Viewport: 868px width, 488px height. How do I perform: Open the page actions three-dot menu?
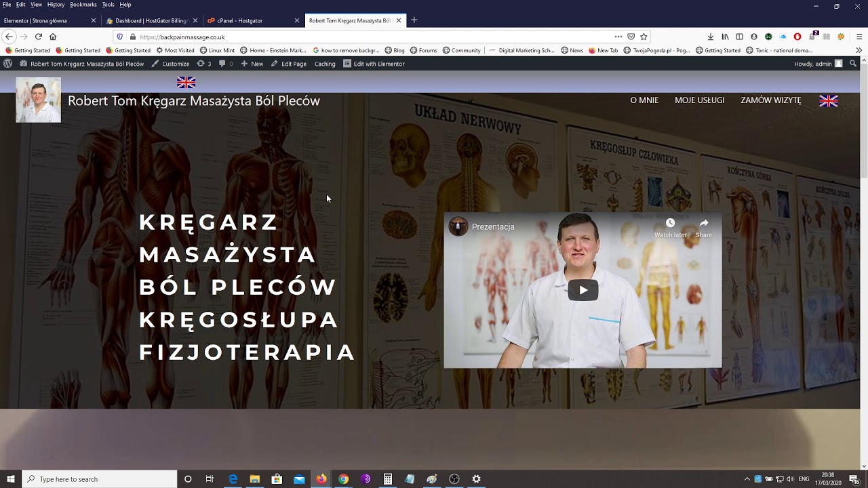tap(618, 37)
